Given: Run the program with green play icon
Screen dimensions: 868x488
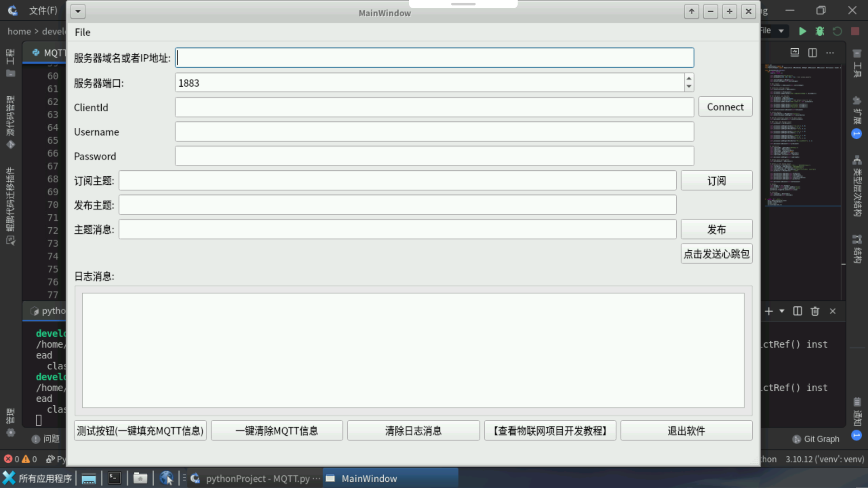Looking at the screenshot, I should tap(802, 31).
